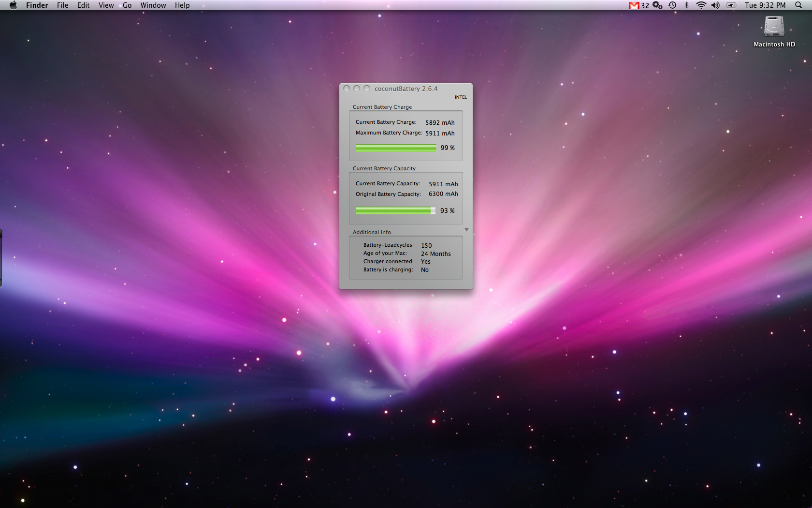This screenshot has height=508, width=812.
Task: Click the 93 % battery capacity progress bar
Action: coord(396,211)
